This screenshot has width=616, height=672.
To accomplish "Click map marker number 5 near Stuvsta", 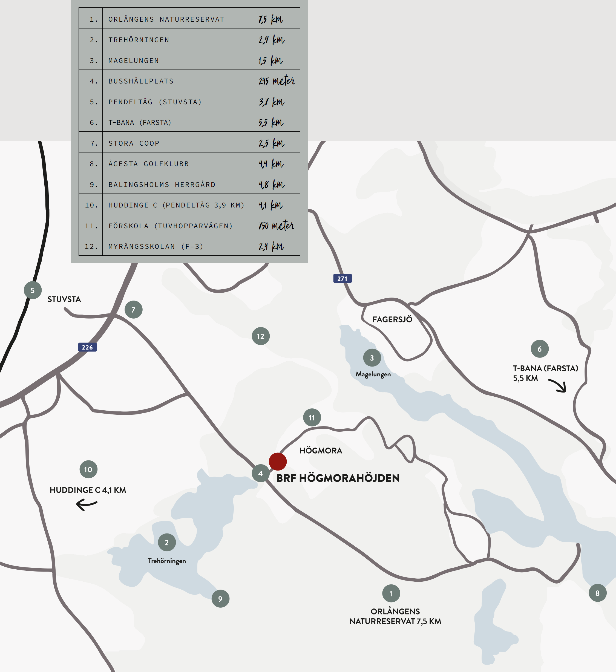I will click(33, 290).
